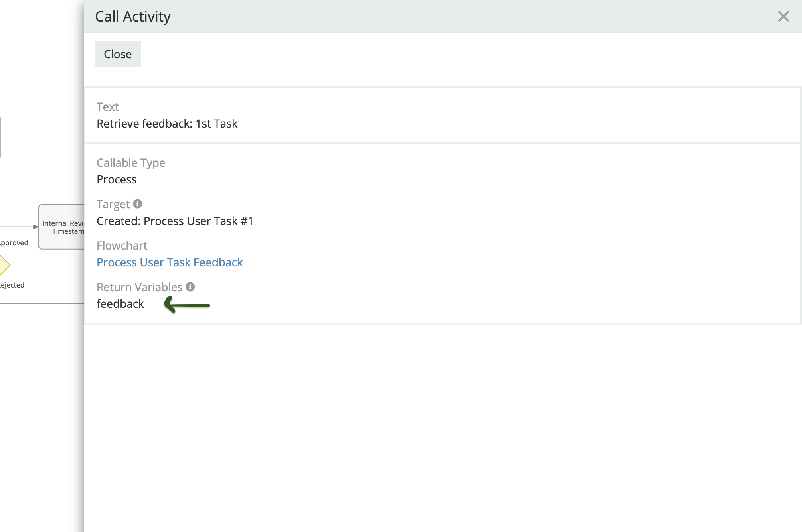802x532 pixels.
Task: Click the Approved flow label
Action: (x=14, y=243)
